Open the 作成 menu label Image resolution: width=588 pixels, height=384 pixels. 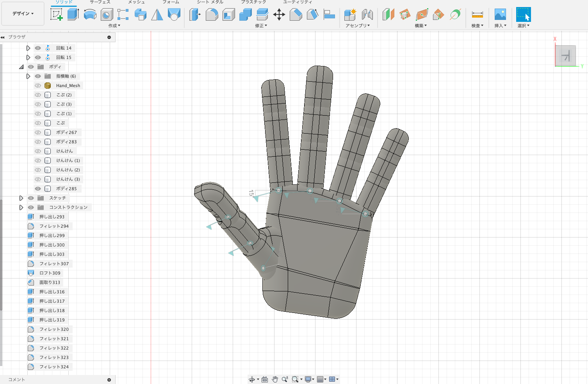[x=114, y=26]
